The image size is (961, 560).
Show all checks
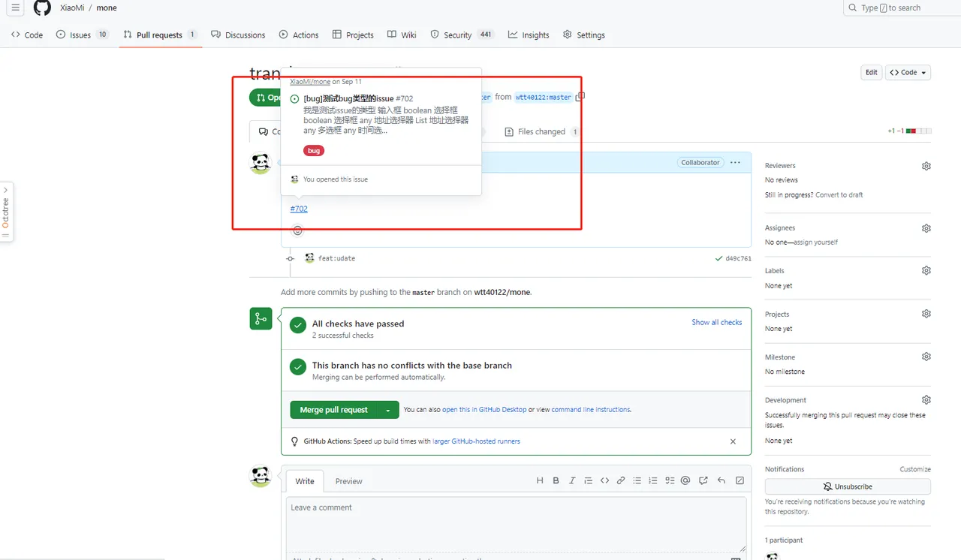pos(717,322)
